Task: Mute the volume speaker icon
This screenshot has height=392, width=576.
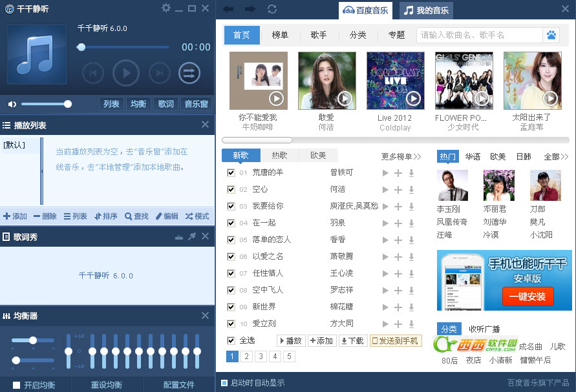Action: 12,104
